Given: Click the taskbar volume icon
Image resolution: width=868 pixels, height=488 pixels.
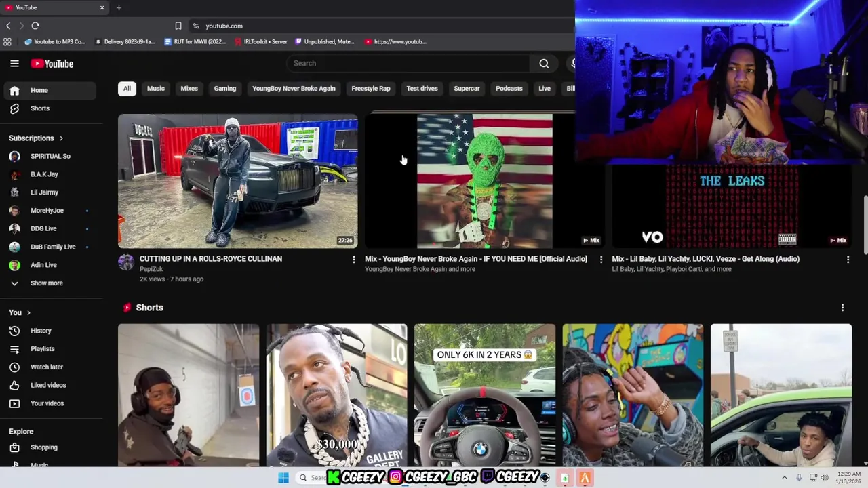Looking at the screenshot, I should 825,478.
